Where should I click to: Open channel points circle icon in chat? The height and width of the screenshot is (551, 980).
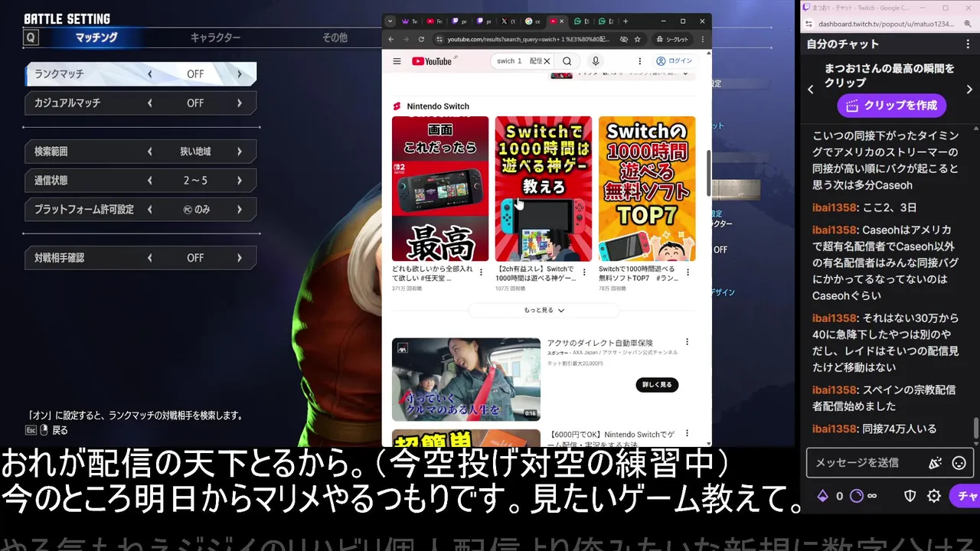(x=857, y=496)
